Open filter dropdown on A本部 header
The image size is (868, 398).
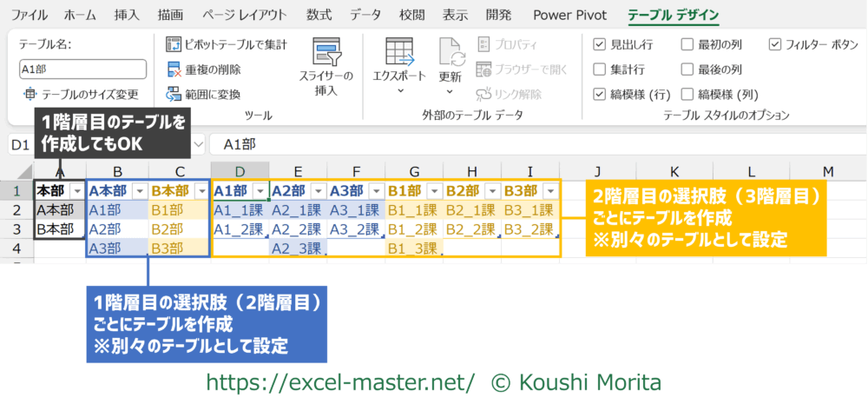point(139,191)
